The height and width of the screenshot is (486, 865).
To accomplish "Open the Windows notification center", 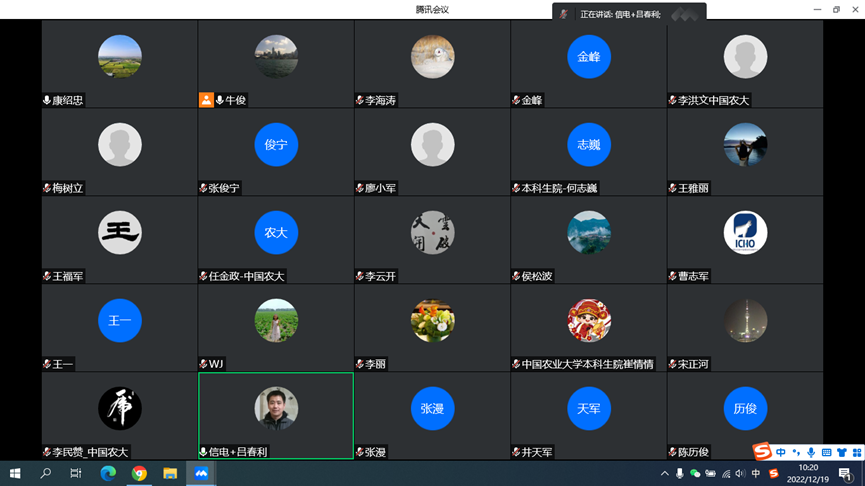I will [x=845, y=473].
